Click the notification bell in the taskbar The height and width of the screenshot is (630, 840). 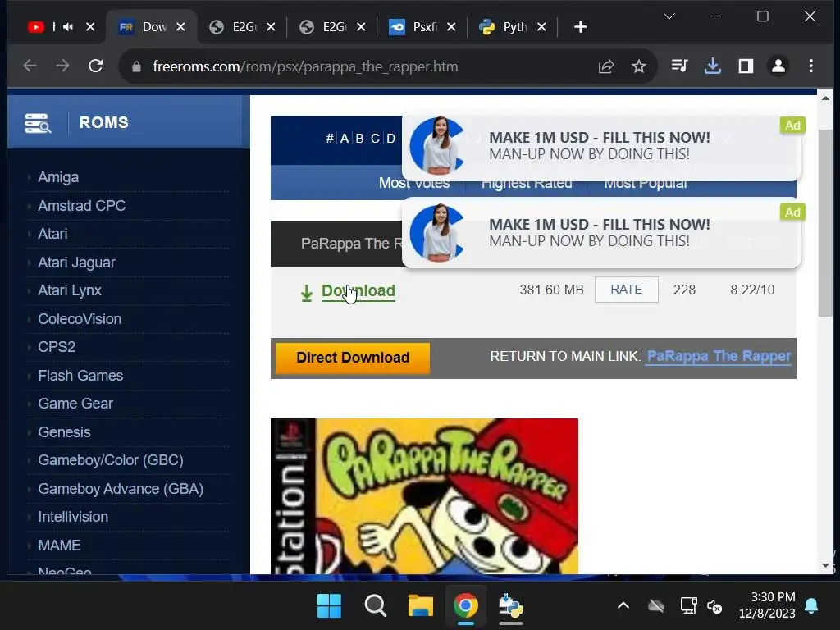tap(811, 606)
